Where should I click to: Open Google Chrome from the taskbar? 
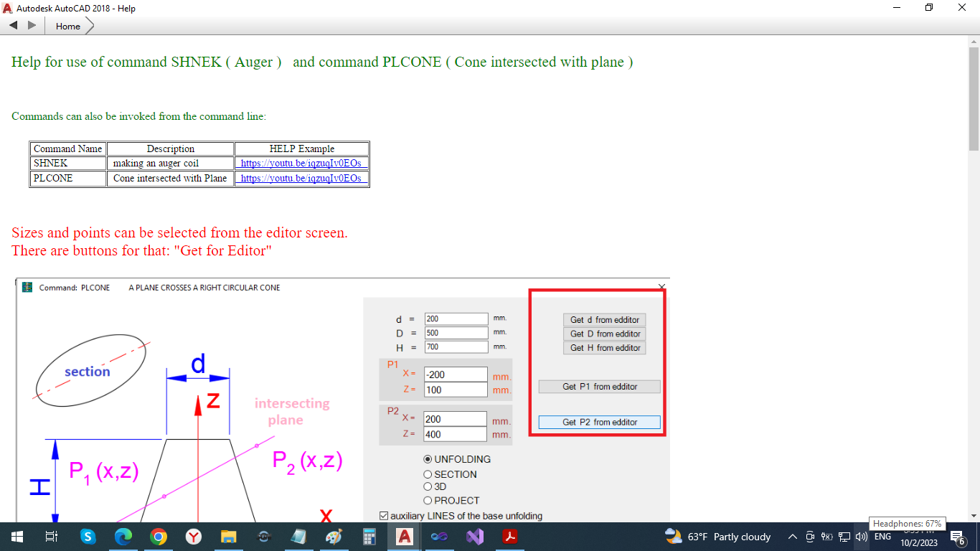[159, 537]
